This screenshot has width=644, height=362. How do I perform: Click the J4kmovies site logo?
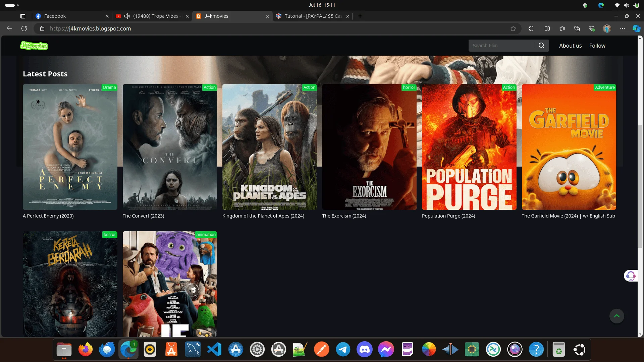34,46
